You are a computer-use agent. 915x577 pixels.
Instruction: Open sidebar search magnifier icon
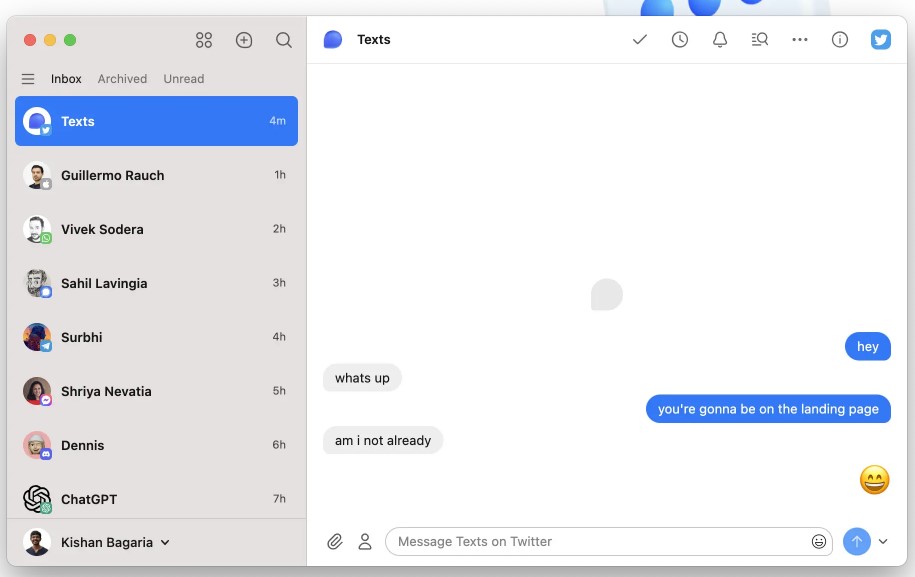coord(284,40)
